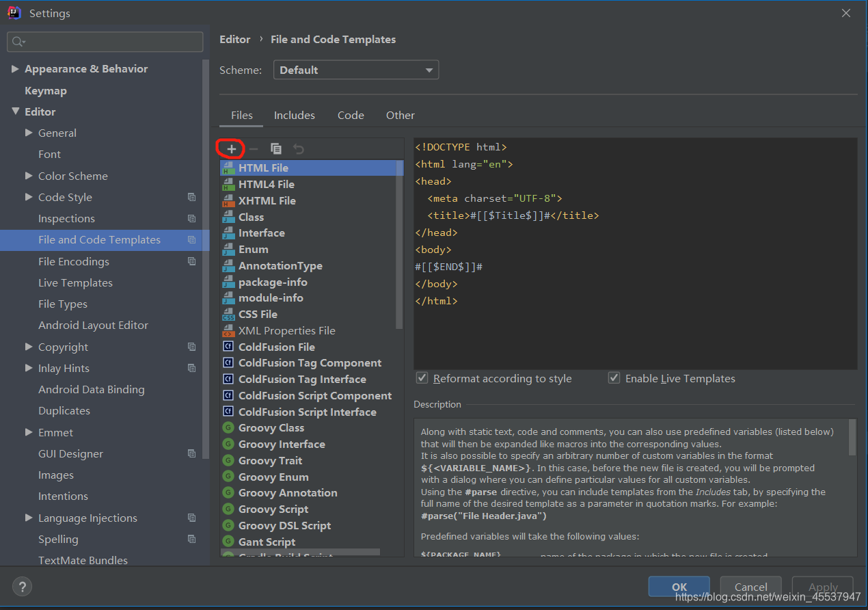868x610 pixels.
Task: Select the Interface template icon
Action: 228,233
